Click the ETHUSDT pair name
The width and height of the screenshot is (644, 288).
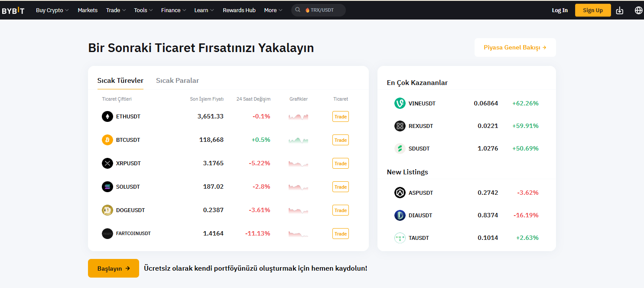click(128, 117)
